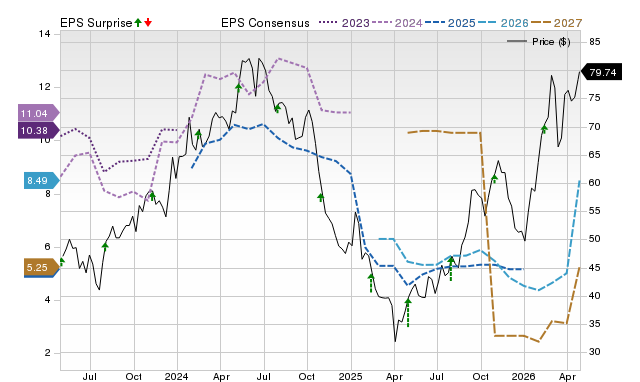This screenshot has width=640, height=382.
Task: Click the 40 label on the price axis
Action: pos(595,295)
